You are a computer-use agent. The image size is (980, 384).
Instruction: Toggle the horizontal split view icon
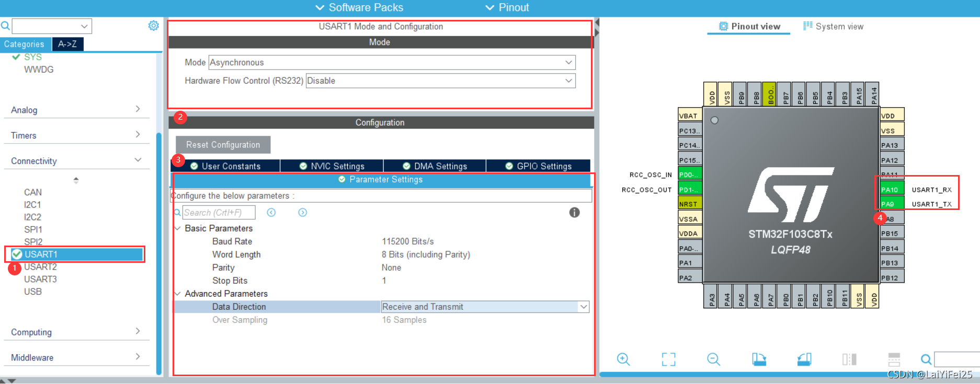point(894,359)
